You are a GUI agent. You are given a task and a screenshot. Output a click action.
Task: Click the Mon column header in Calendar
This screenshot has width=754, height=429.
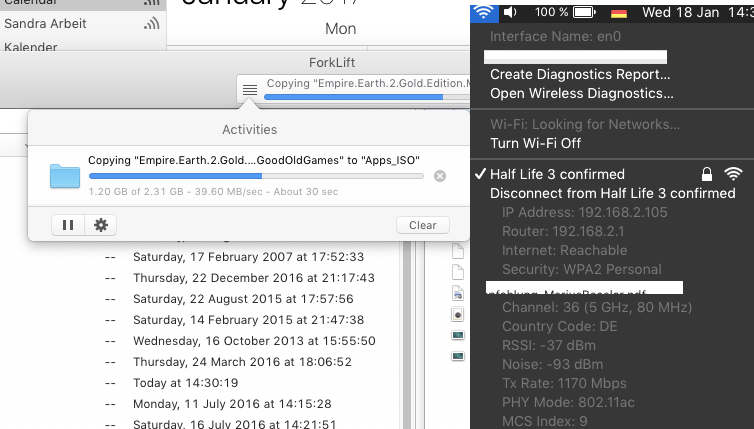tap(340, 29)
